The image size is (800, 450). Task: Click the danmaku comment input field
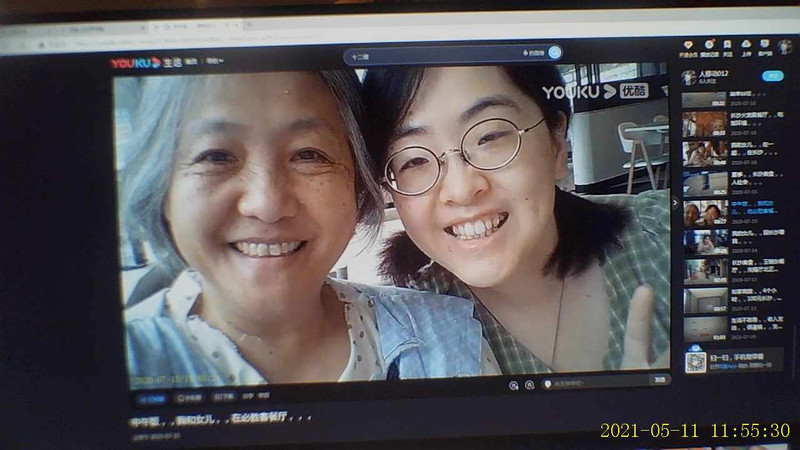(x=595, y=382)
